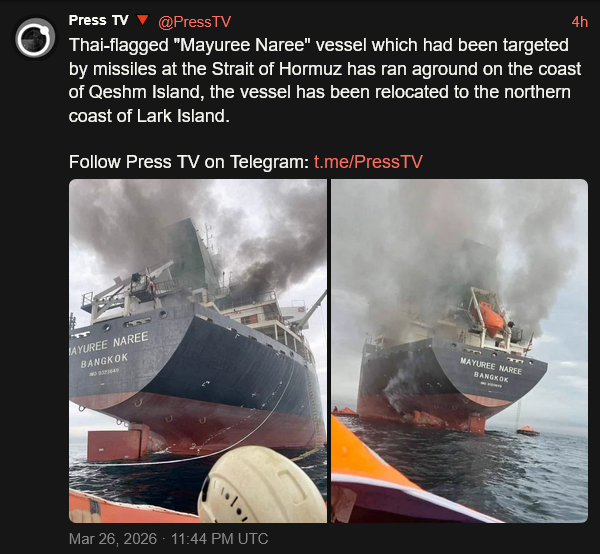600x554 pixels.
Task: Click the Press TV profile avatar
Action: (35, 38)
